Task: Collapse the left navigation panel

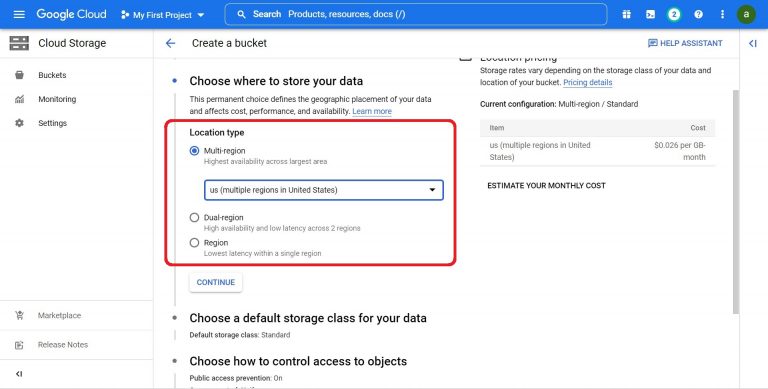Action: [x=19, y=374]
